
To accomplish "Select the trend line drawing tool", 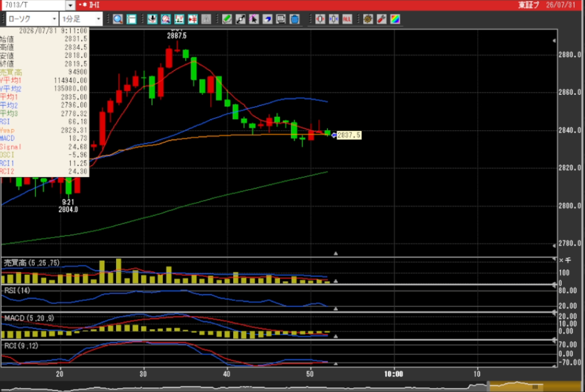I will point(241,19).
